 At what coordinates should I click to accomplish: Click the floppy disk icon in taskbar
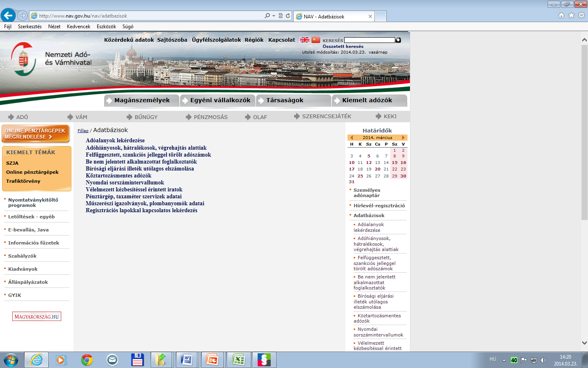tap(137, 360)
